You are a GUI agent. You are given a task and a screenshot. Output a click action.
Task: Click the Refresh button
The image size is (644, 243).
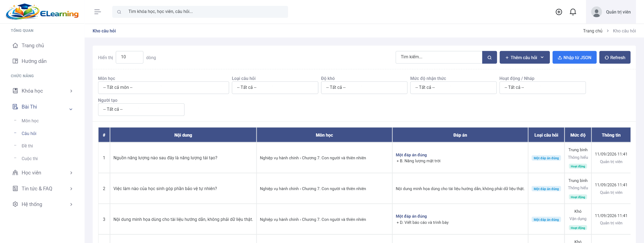coord(615,57)
